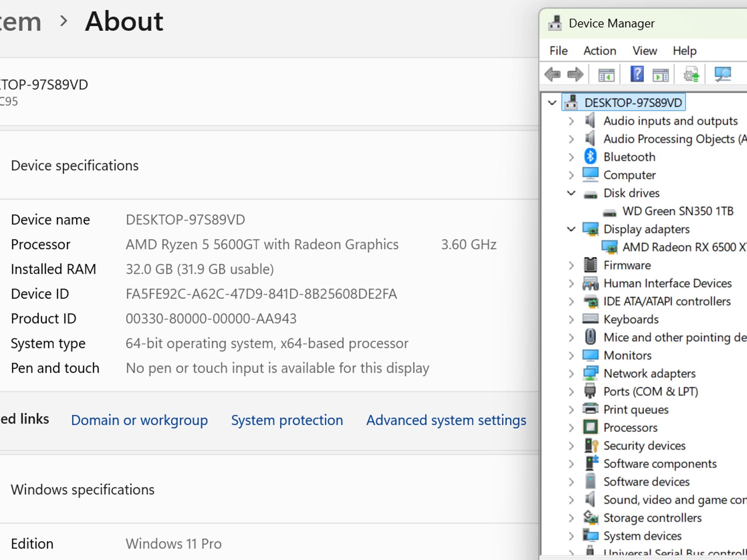Click the System type value text

pos(267,343)
